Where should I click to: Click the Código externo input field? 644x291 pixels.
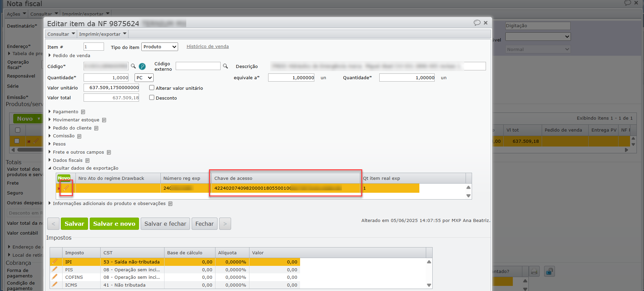click(198, 66)
